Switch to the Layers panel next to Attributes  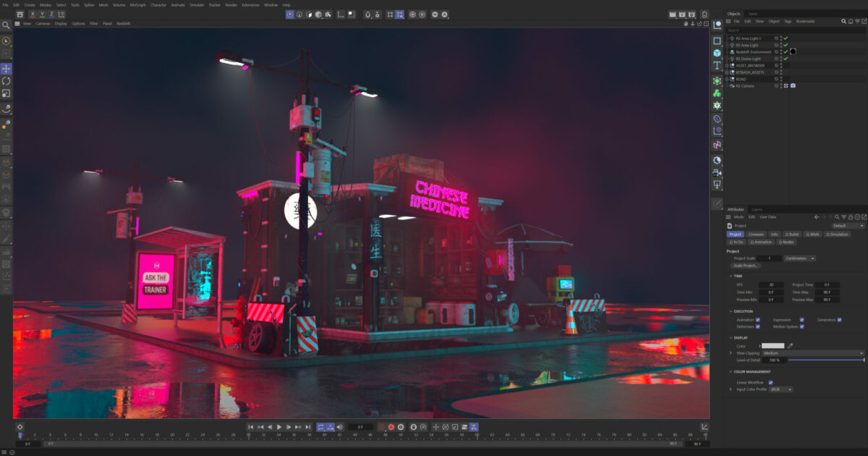point(759,209)
